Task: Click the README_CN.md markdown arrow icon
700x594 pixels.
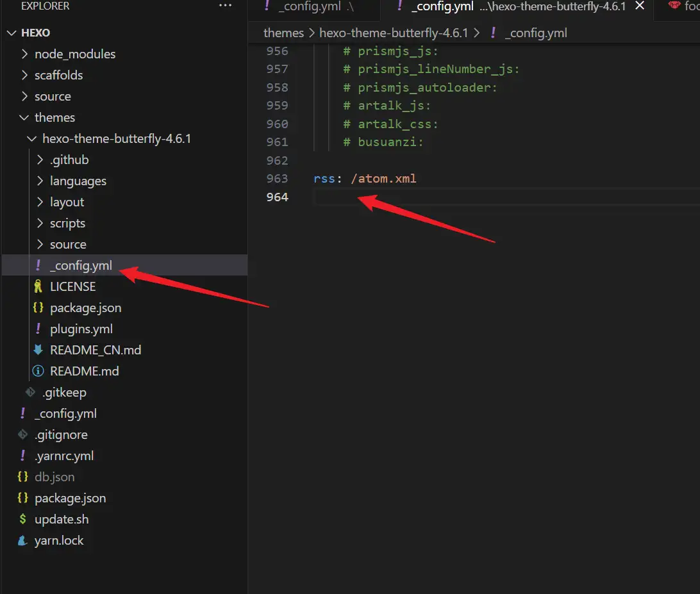Action: [x=38, y=350]
